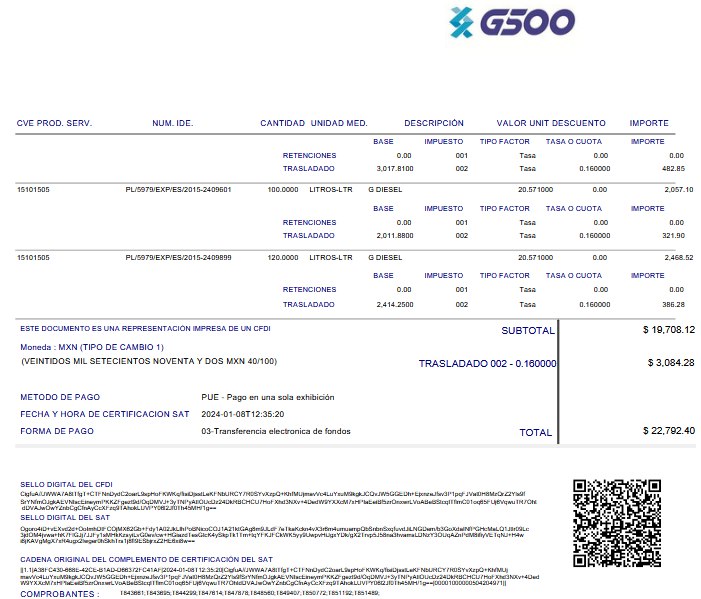Click the SUBTOTAL amount $ 19,708.12
The width and height of the screenshot is (701, 599).
tap(668, 329)
